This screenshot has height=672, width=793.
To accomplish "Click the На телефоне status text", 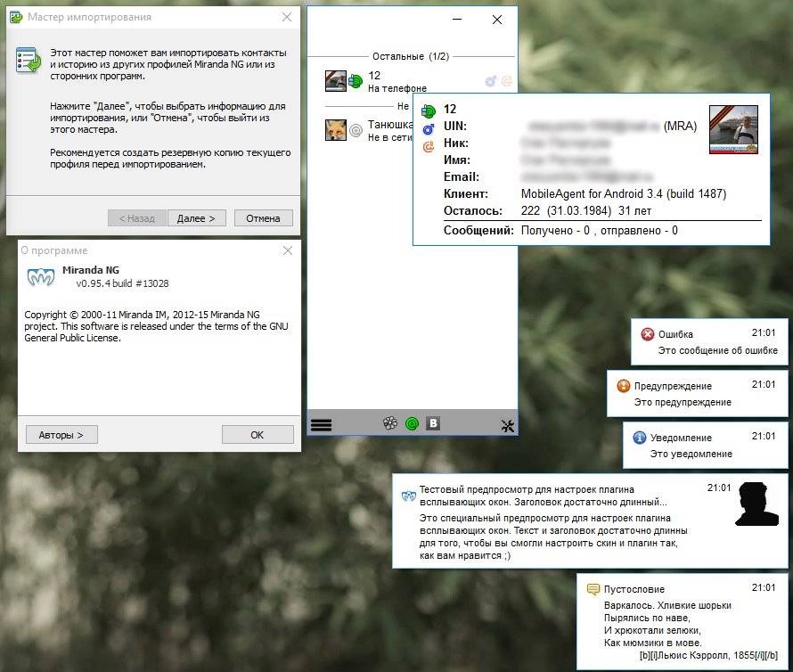I will (397, 88).
